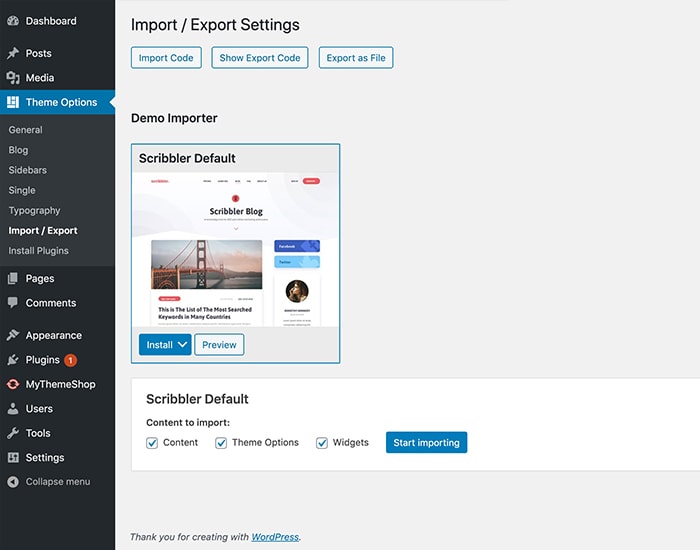Click the Posts pushpin icon

pos(13,53)
